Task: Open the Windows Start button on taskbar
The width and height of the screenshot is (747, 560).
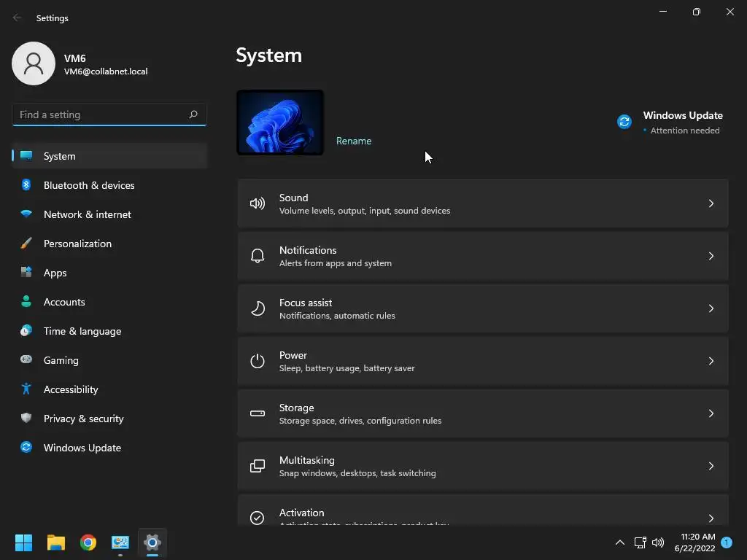Action: click(x=23, y=542)
